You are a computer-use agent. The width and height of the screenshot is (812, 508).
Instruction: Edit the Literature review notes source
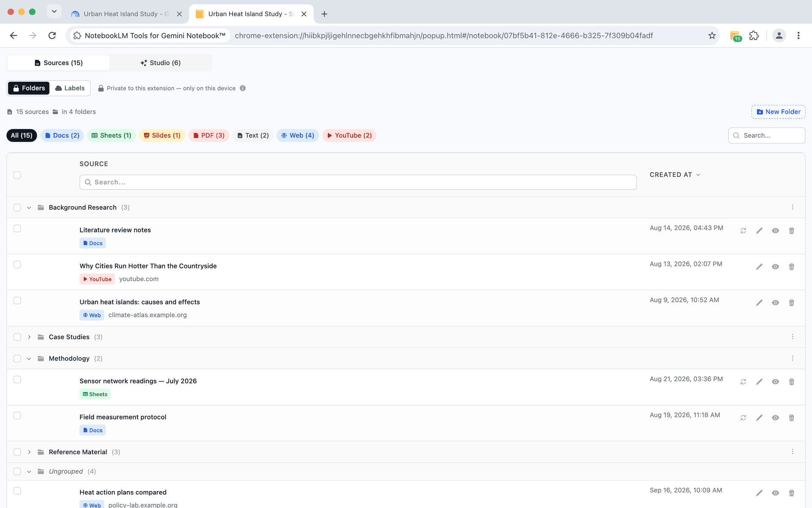pos(759,231)
